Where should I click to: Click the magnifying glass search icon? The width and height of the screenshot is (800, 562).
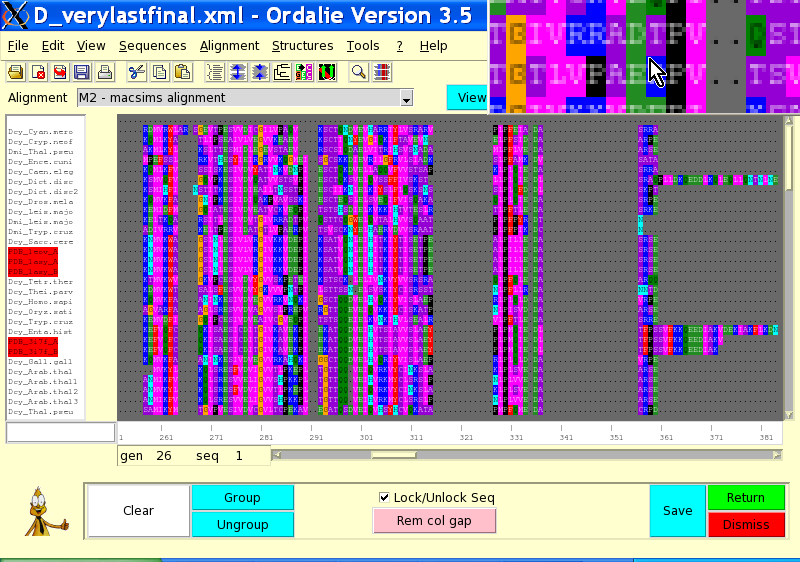(358, 72)
